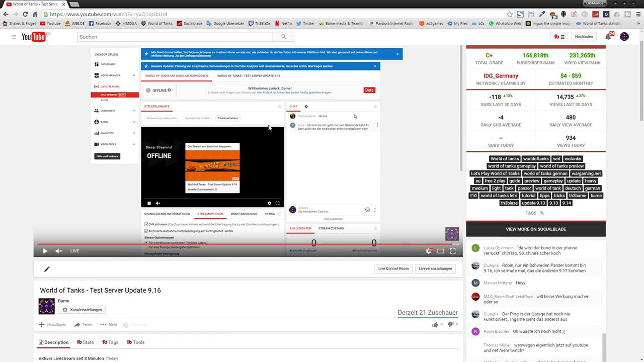
Task: Stop the stream preview player
Action: point(149,203)
